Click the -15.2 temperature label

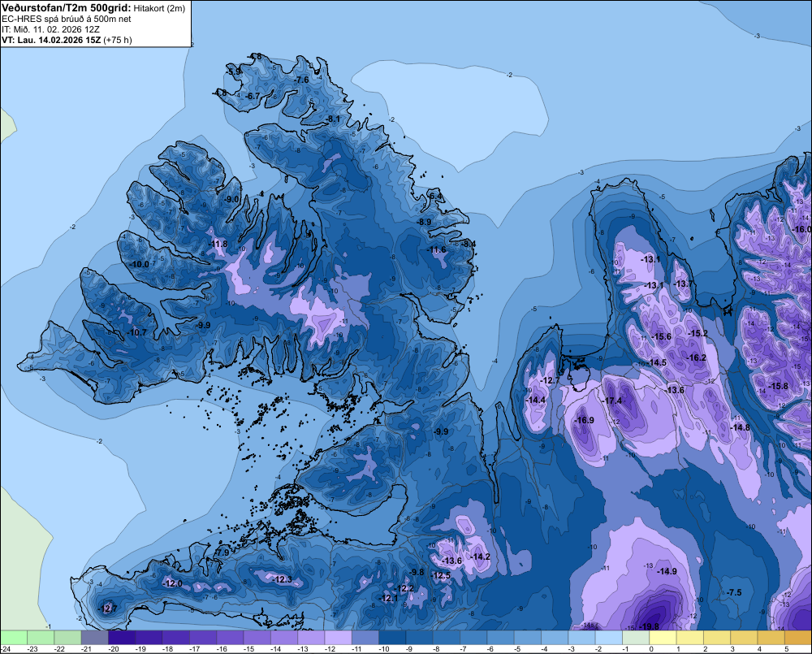(698, 333)
